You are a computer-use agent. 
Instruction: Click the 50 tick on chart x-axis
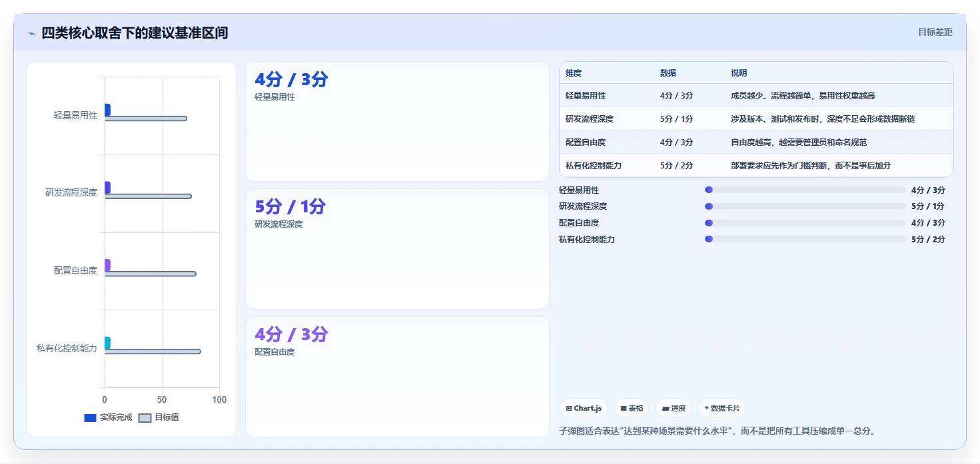pos(162,400)
